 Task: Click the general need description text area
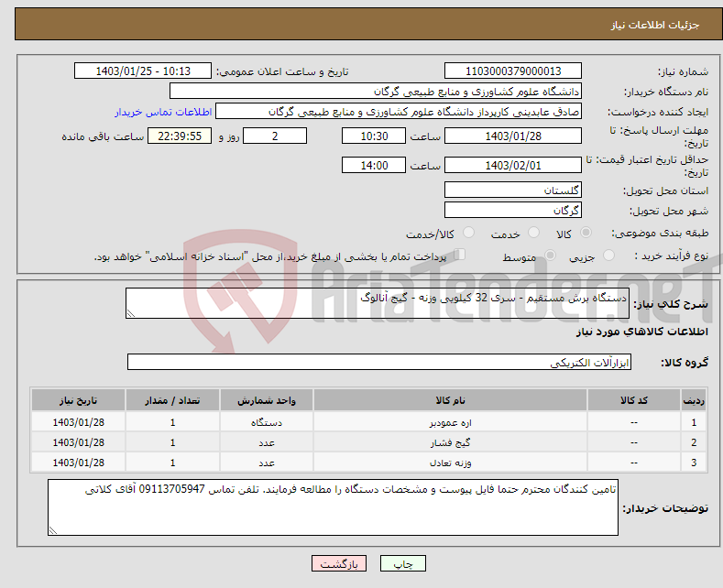pos(378,303)
